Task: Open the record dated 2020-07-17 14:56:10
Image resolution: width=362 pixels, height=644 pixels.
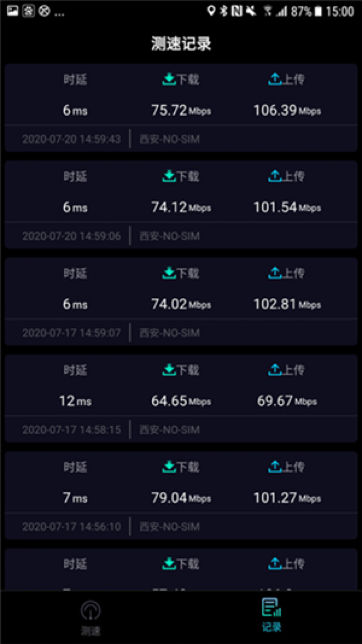Action: click(71, 527)
